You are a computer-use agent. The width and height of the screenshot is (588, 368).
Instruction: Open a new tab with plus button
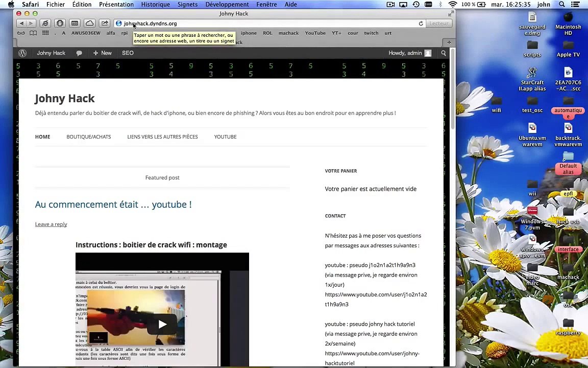pyautogui.click(x=449, y=42)
